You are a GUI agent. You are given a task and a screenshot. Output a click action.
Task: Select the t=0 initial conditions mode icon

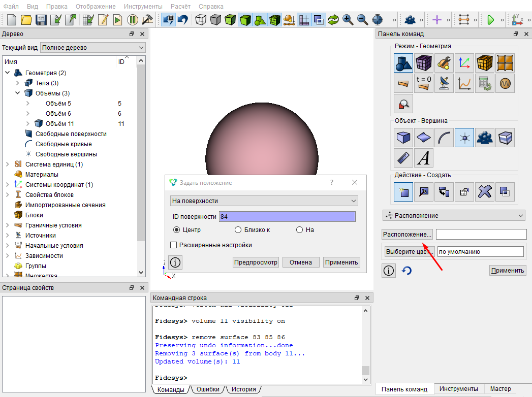424,83
